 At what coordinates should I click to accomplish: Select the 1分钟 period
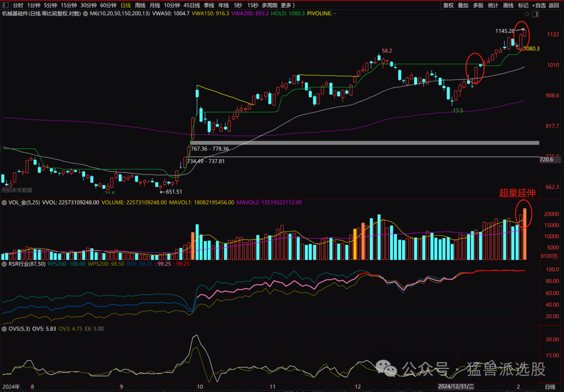coord(34,5)
